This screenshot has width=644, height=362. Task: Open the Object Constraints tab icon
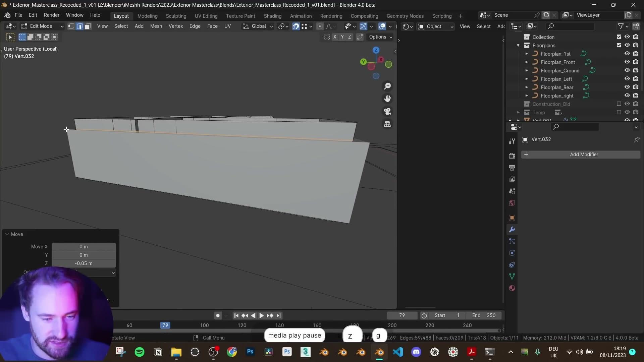[512, 265]
